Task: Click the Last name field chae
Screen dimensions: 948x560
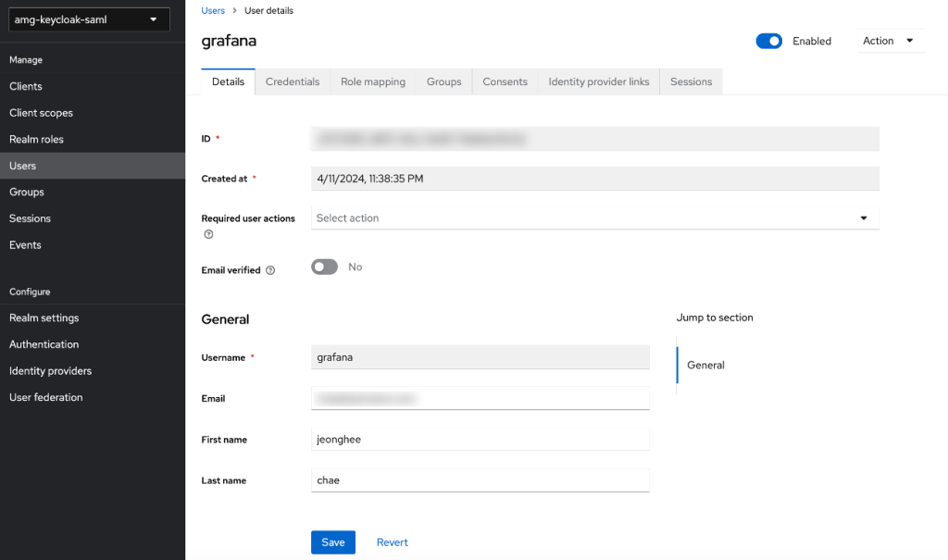Action: [480, 480]
